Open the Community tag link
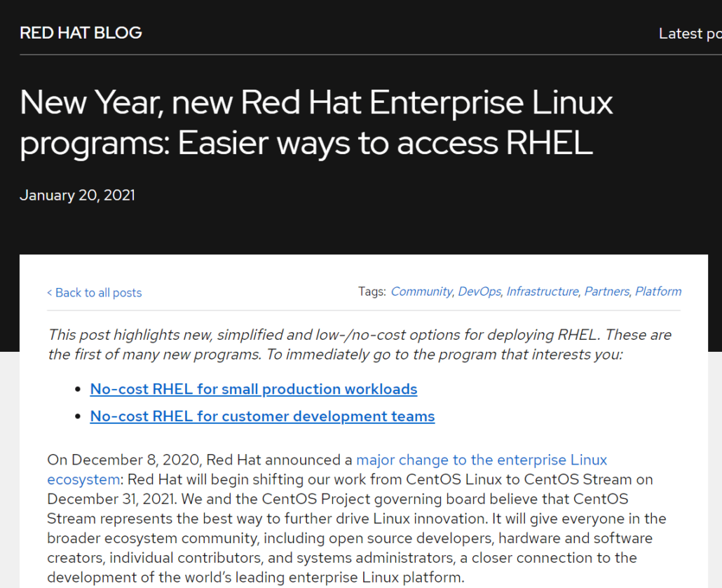This screenshot has height=588, width=722. (x=421, y=291)
